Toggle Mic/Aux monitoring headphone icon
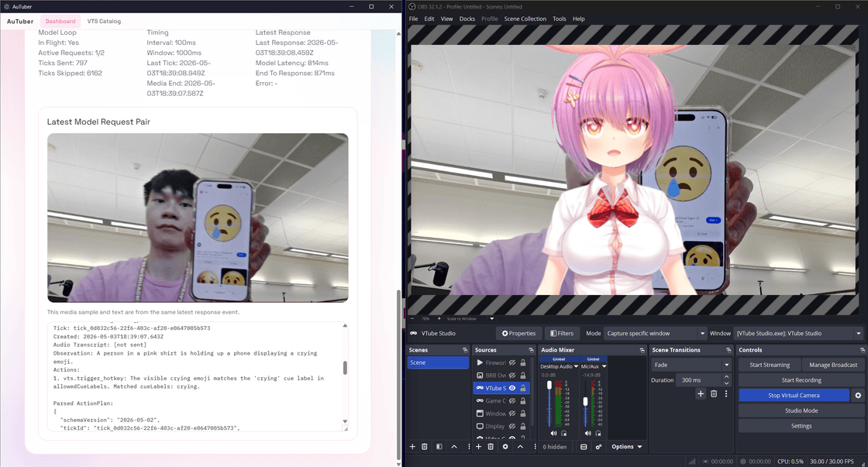This screenshot has width=868, height=467. 598,433
